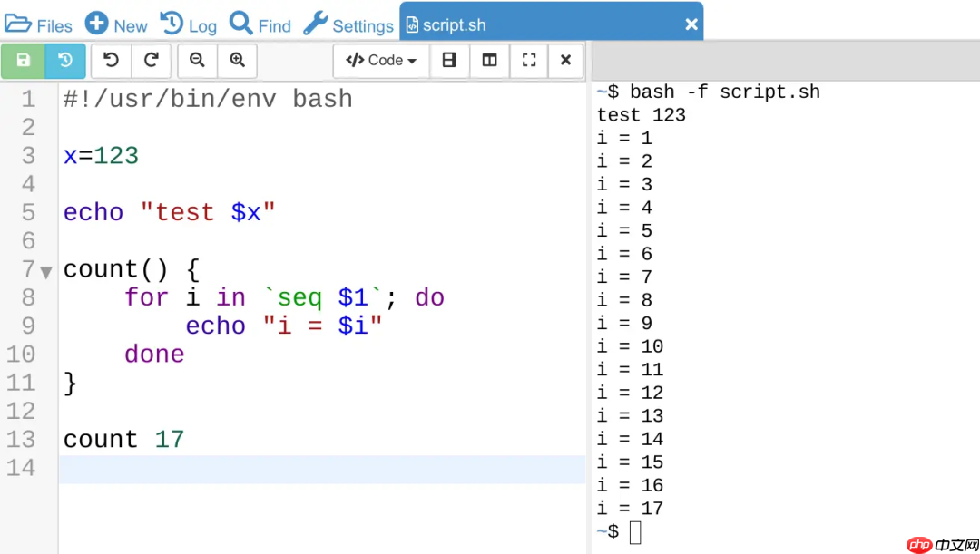Click the i = 17 terminal output
Image resolution: width=980 pixels, height=554 pixels.
coord(630,509)
